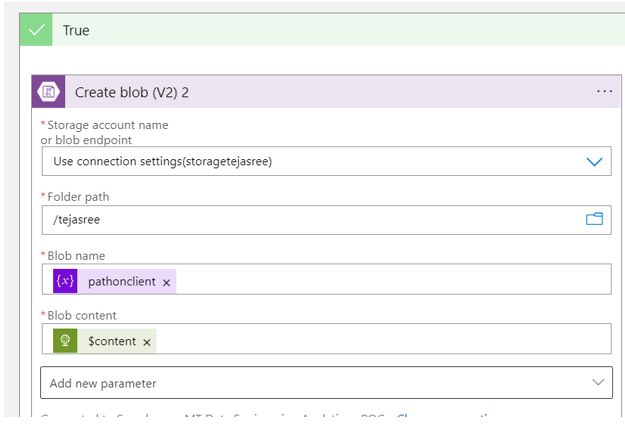
Task: Select the Create blob (V2) 2 title
Action: click(x=132, y=92)
